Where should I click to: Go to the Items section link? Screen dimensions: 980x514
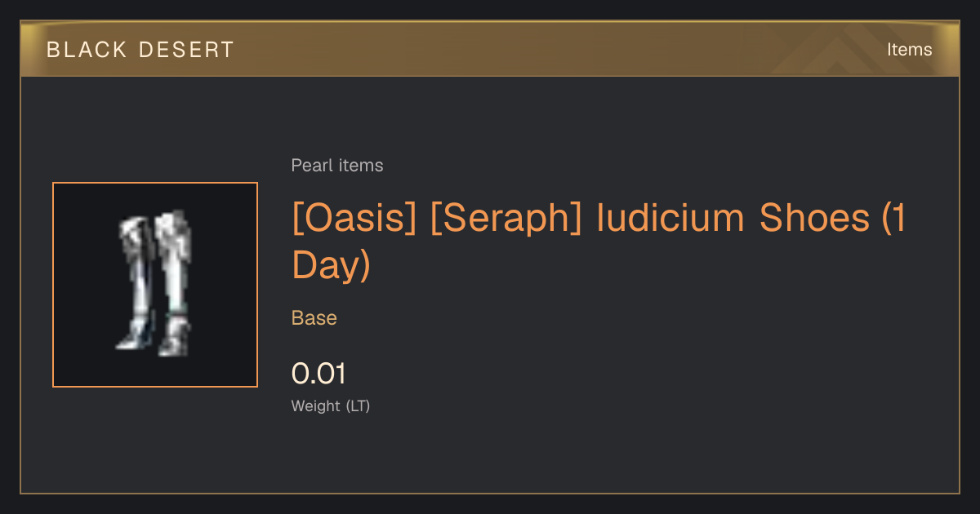tap(909, 50)
